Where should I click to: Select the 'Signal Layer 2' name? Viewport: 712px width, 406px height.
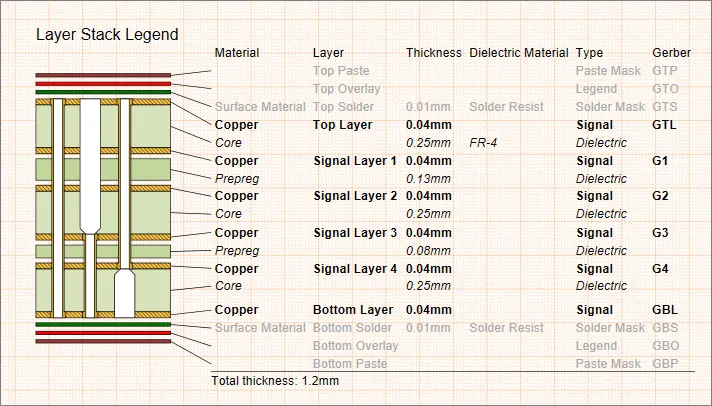(355, 196)
